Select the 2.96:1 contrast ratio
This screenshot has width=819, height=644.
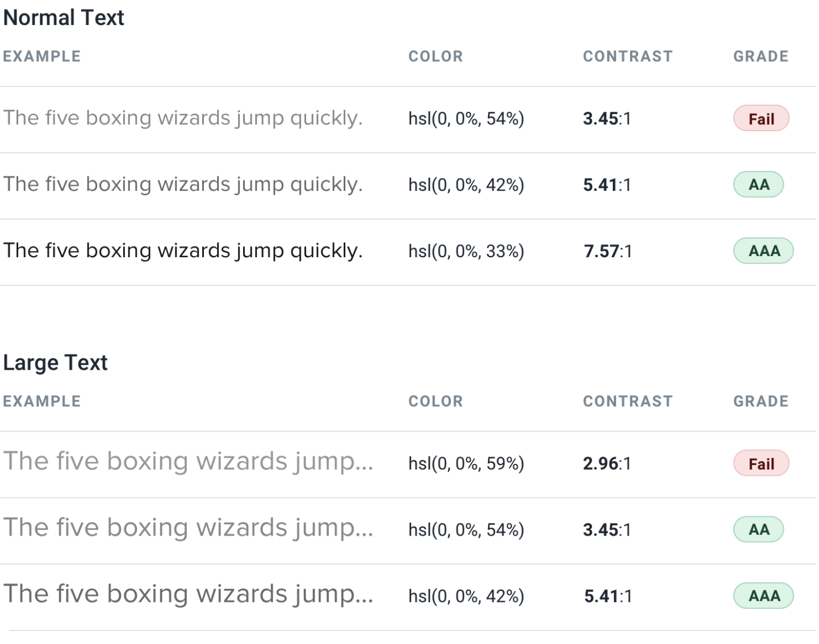(x=607, y=463)
